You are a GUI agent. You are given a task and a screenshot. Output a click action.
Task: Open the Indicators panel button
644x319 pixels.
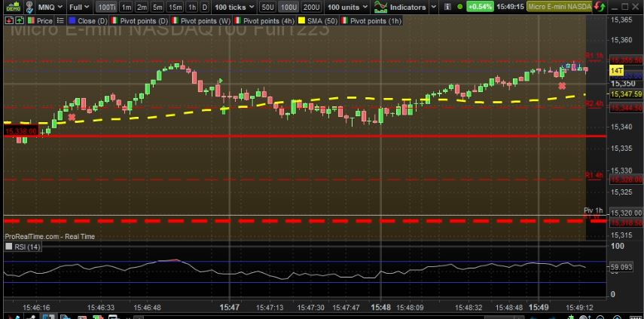click(407, 7)
